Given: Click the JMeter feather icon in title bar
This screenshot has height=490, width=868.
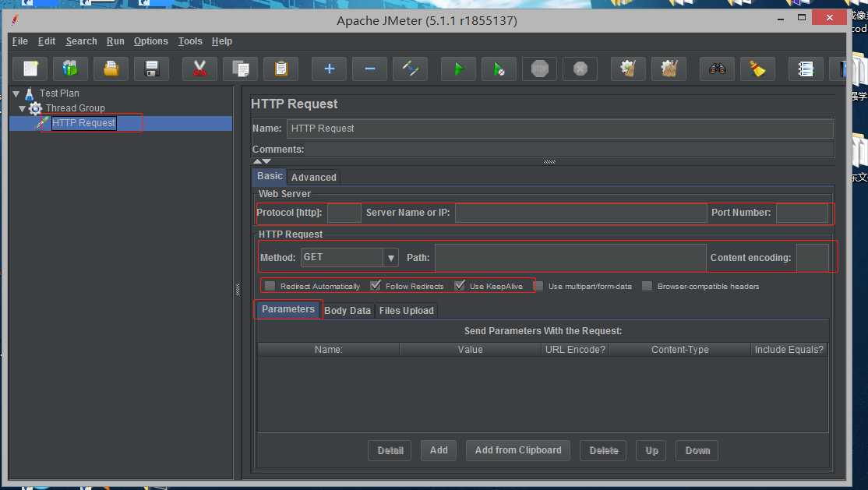Looking at the screenshot, I should (x=15, y=20).
